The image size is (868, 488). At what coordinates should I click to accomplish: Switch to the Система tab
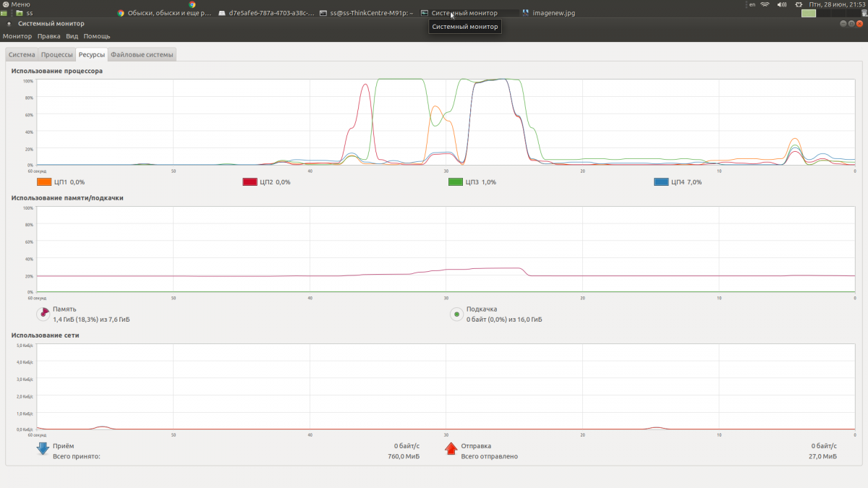22,54
